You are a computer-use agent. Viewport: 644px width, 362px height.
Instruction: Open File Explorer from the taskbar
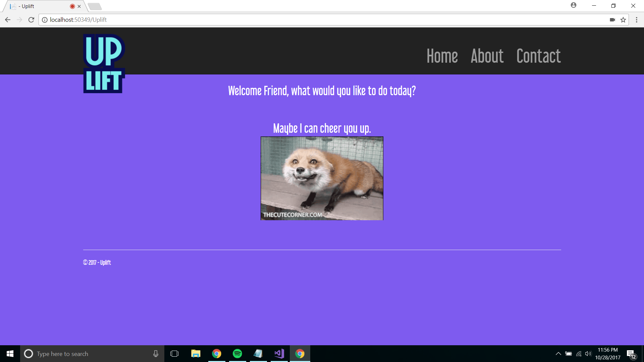pyautogui.click(x=196, y=354)
